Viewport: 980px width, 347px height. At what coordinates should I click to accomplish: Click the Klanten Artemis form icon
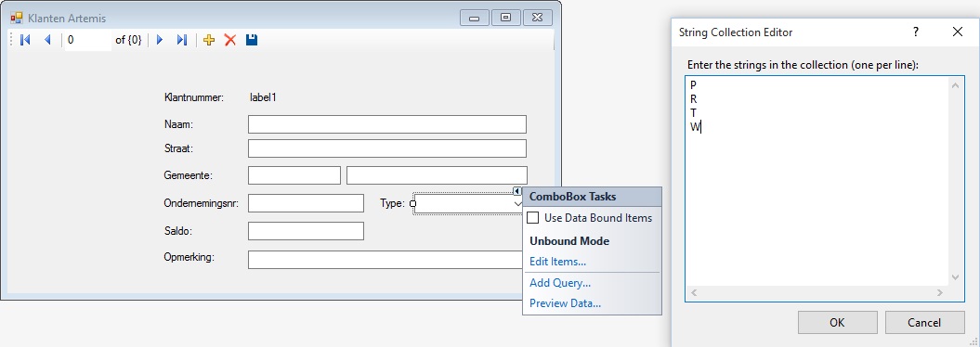[x=17, y=19]
